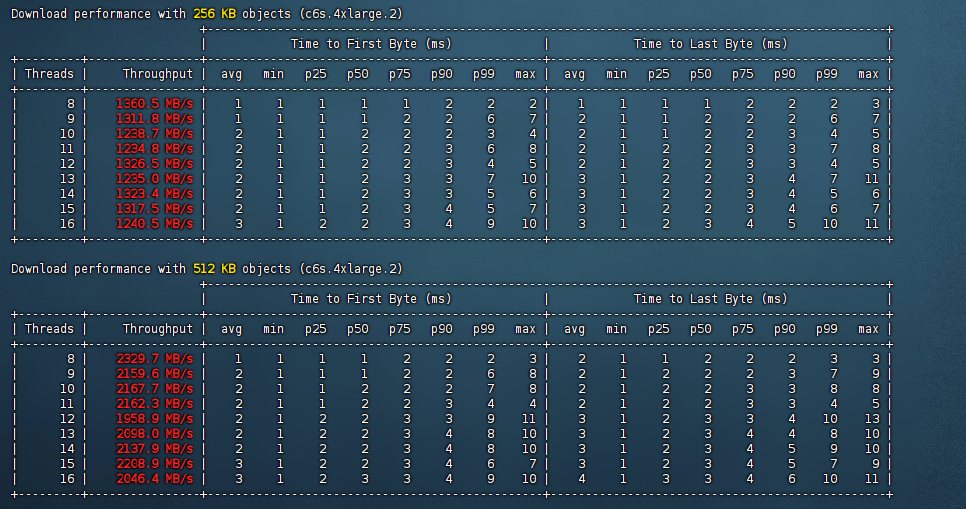Click "(c6s.4xlarge.2)" in the 512 KB heading
The width and height of the screenshot is (966, 509).
351,269
